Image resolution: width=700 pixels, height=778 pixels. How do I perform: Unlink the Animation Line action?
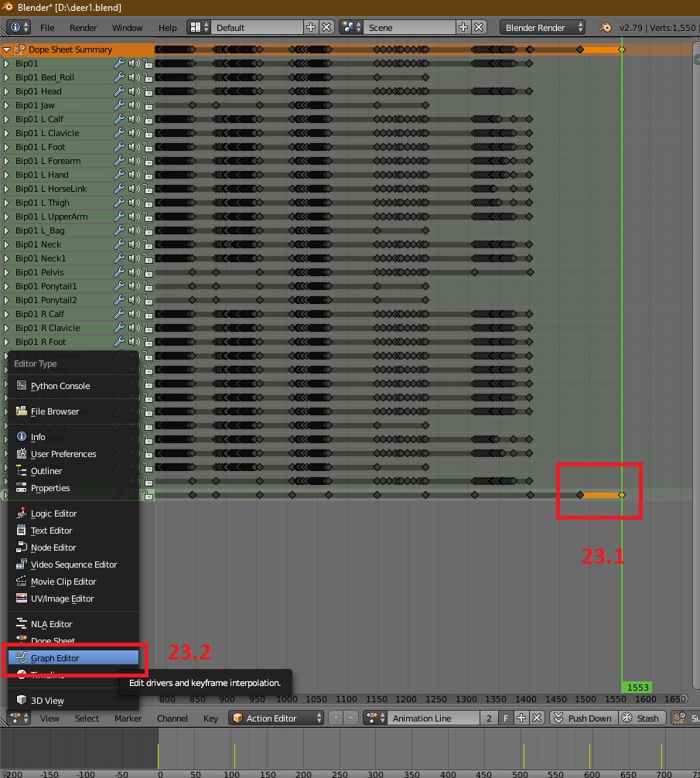click(x=537, y=718)
